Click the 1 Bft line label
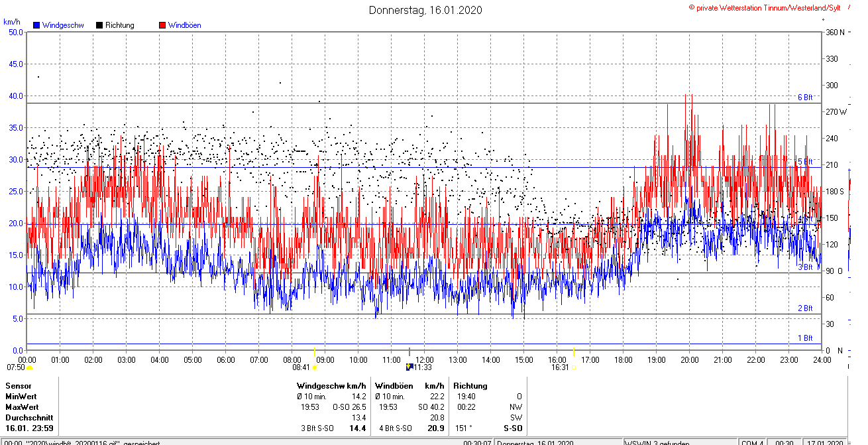The height and width of the screenshot is (445, 868). tap(805, 338)
